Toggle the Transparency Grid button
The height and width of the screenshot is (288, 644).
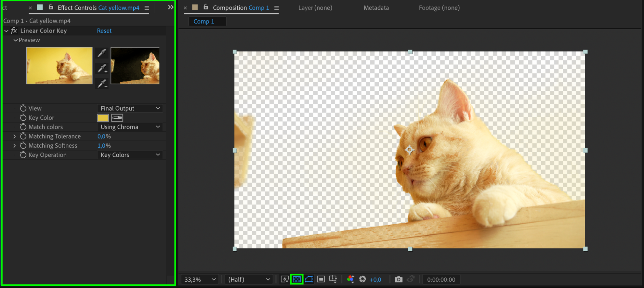296,279
